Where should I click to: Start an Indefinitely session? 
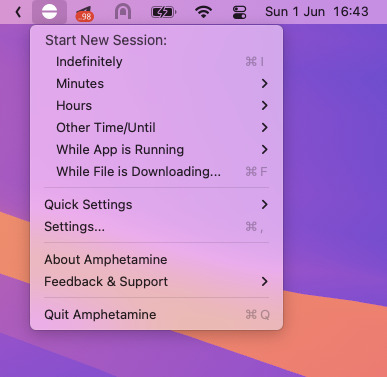tap(156, 62)
